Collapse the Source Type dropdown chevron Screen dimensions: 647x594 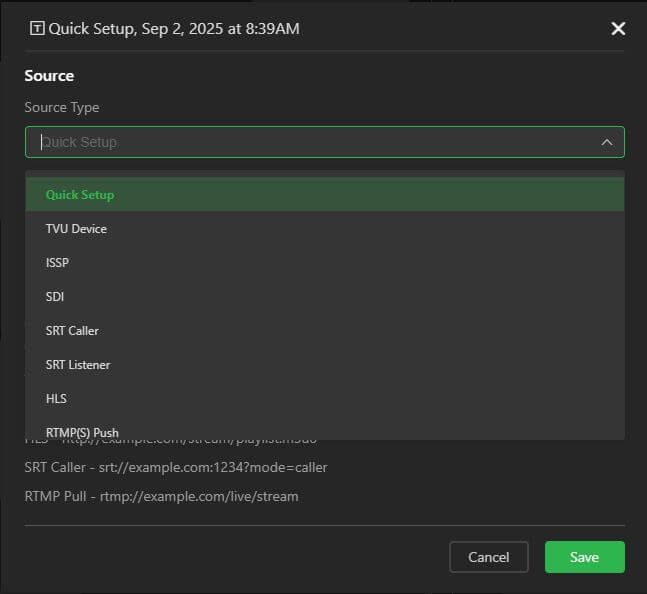606,142
